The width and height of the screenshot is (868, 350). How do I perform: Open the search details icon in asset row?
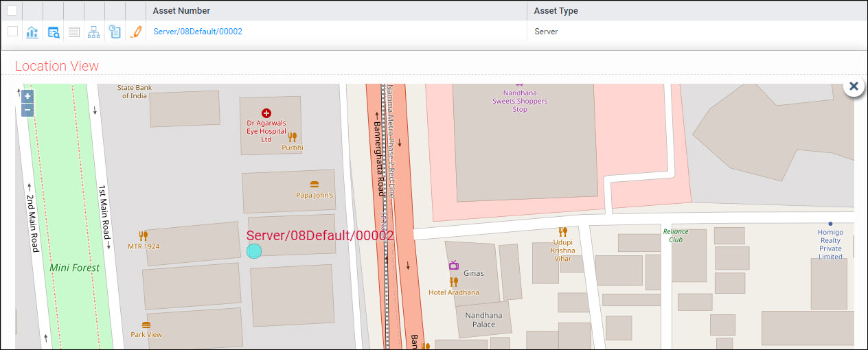click(x=54, y=32)
